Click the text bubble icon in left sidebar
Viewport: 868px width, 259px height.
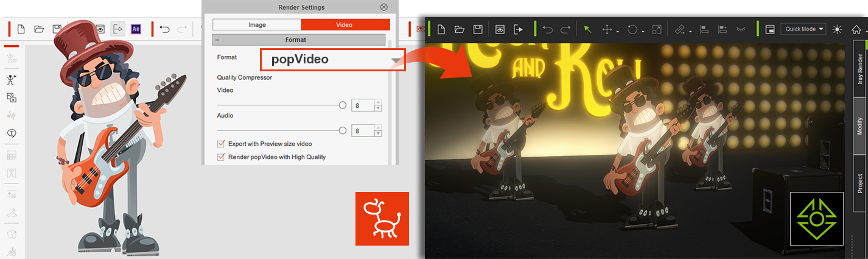(x=11, y=133)
